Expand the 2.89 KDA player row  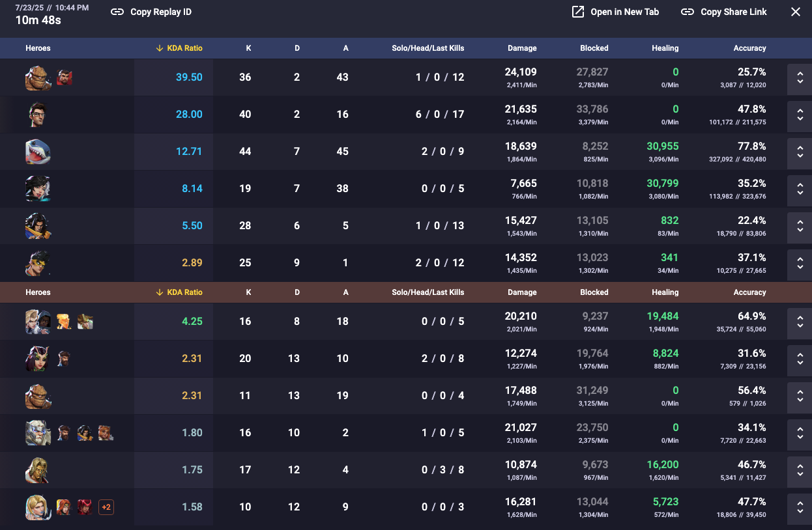click(800, 263)
